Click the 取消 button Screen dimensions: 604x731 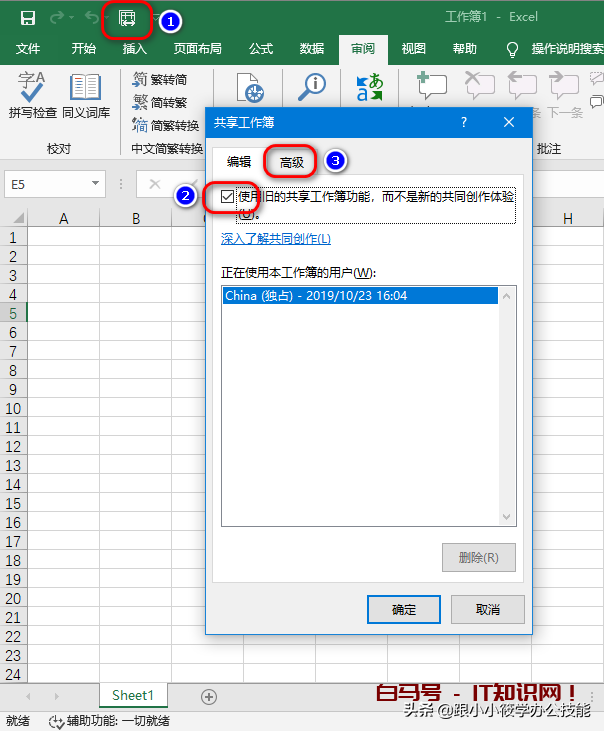point(487,609)
